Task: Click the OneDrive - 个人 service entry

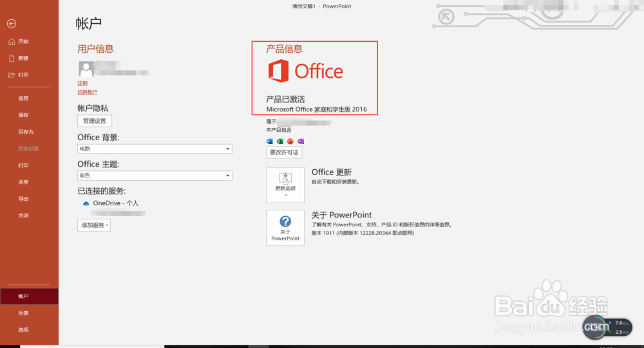Action: (111, 203)
